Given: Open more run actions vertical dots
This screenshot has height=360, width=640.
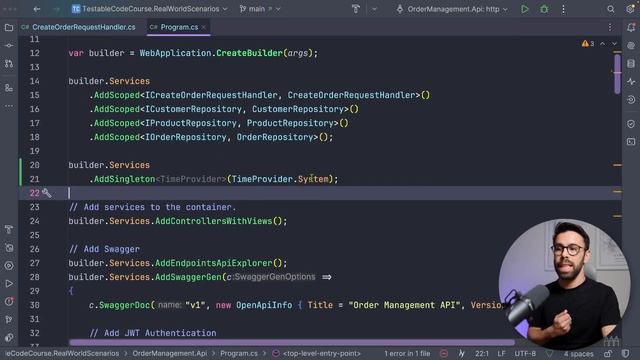Looking at the screenshot, I should pyautogui.click(x=563, y=9).
